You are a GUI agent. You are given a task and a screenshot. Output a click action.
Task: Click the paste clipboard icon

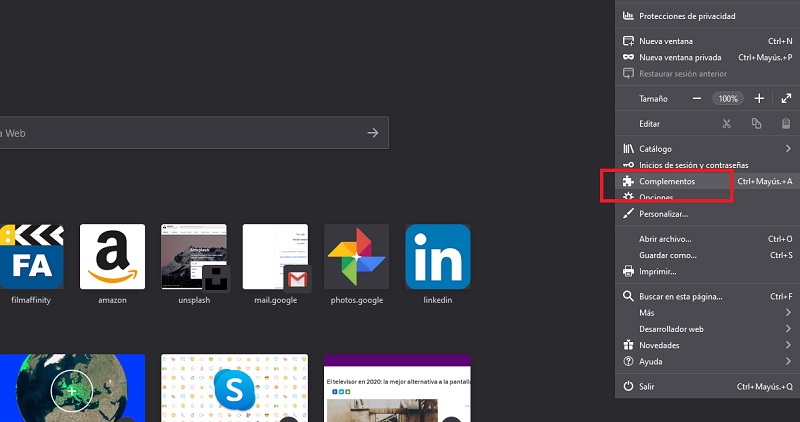786,123
